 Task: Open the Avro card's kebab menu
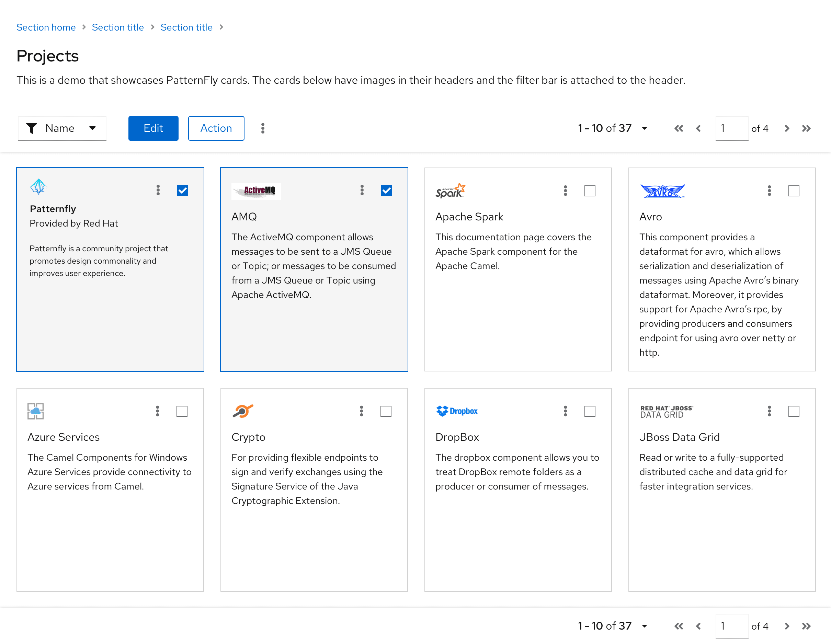point(769,191)
